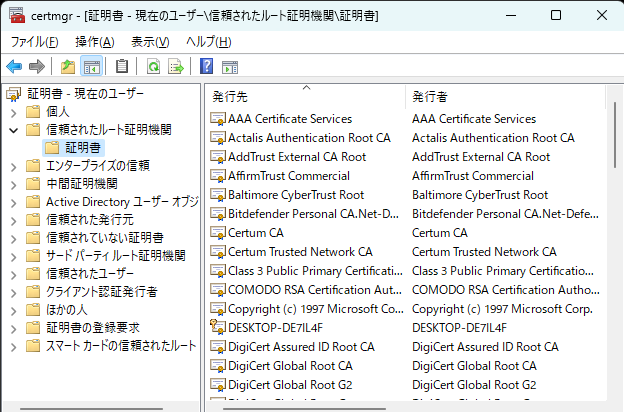Click folder icon of 信頼された発行元
This screenshot has height=412, width=624.
(33, 220)
